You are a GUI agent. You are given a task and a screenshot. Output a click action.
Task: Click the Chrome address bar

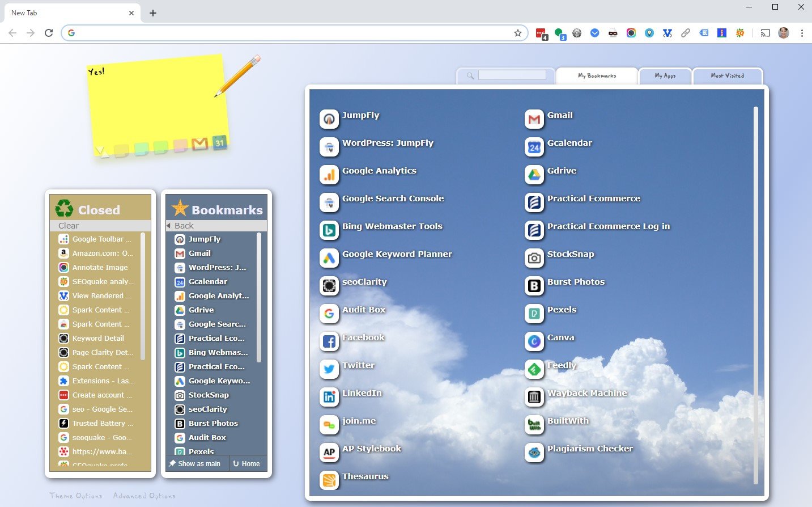click(x=295, y=33)
